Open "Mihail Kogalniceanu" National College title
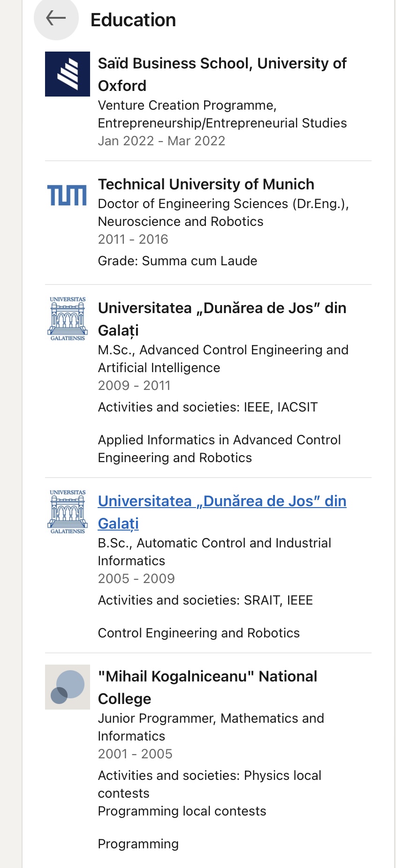This screenshot has height=868, width=396. click(x=207, y=687)
